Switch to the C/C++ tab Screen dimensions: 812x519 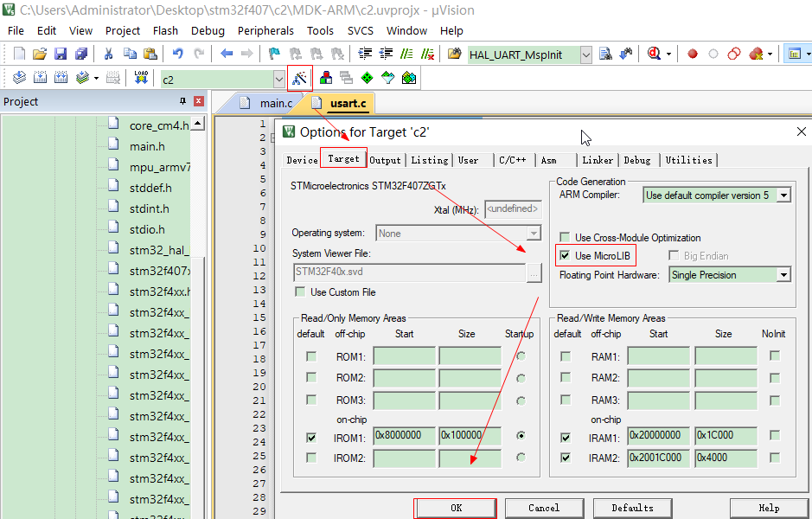(x=512, y=160)
